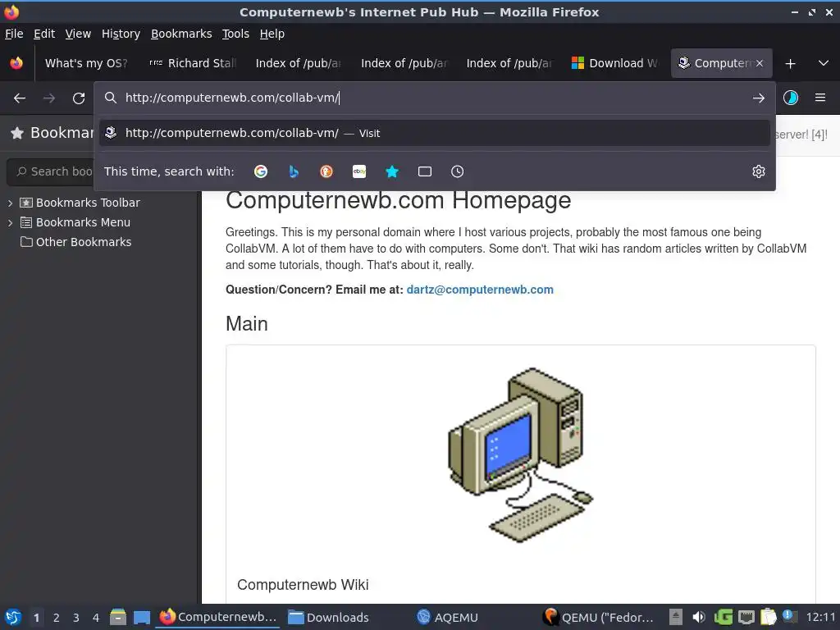Screen dimensions: 840x630
Task: Open the Bookmarks menu
Action: click(x=181, y=34)
